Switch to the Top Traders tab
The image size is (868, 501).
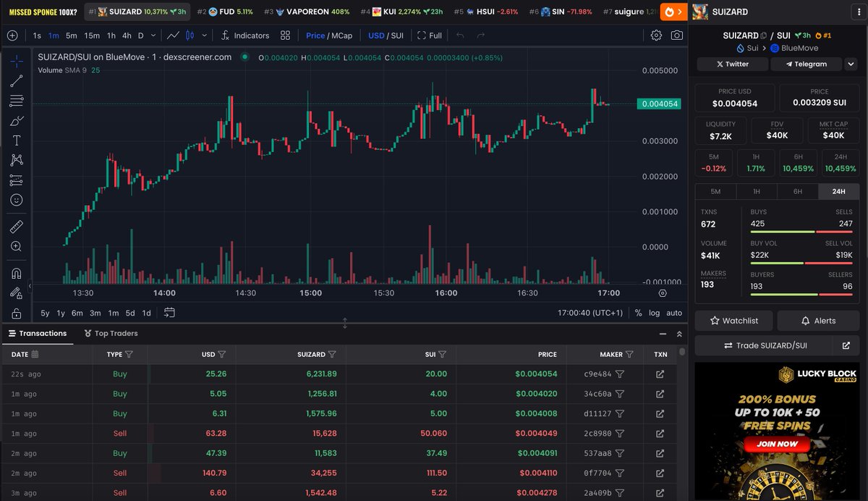111,333
